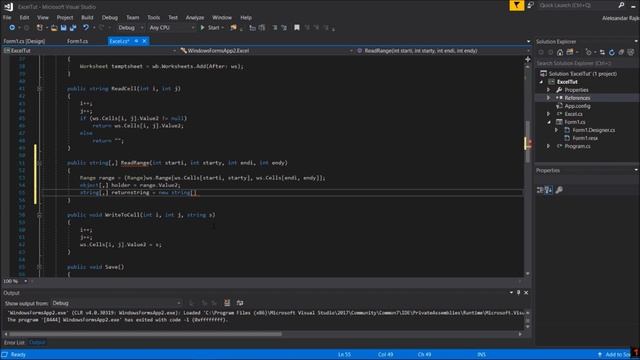Image resolution: width=640 pixels, height=360 pixels.
Task: Click the Property Pages wrench icon
Action: pos(559,190)
